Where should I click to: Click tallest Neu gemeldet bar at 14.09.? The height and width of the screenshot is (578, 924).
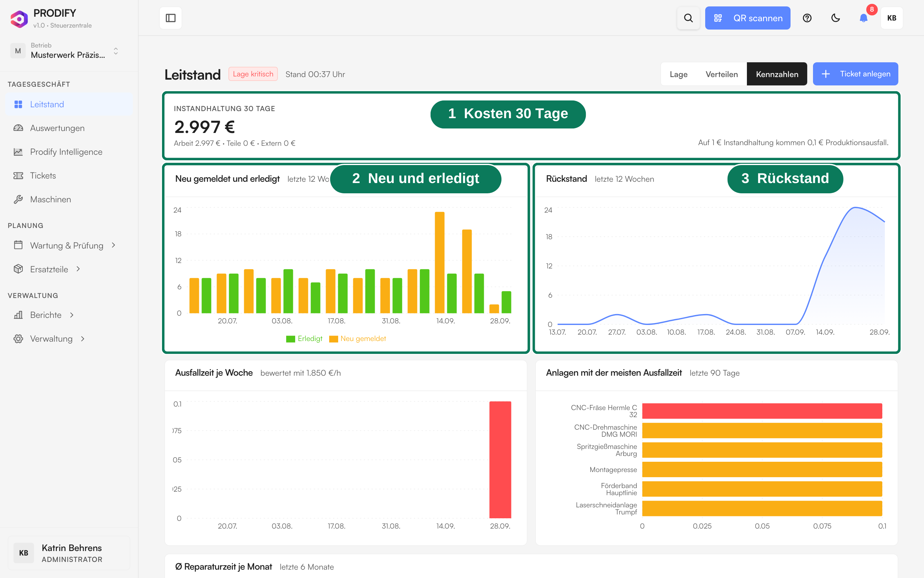440,263
